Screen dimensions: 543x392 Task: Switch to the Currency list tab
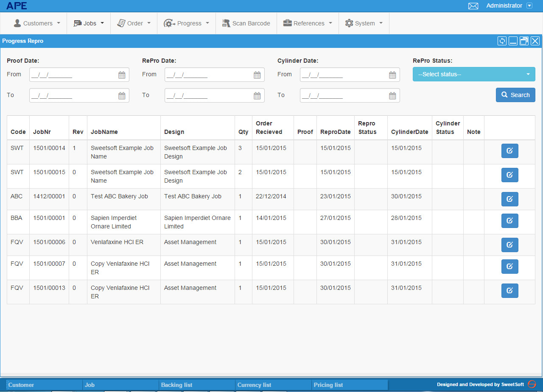pyautogui.click(x=274, y=385)
